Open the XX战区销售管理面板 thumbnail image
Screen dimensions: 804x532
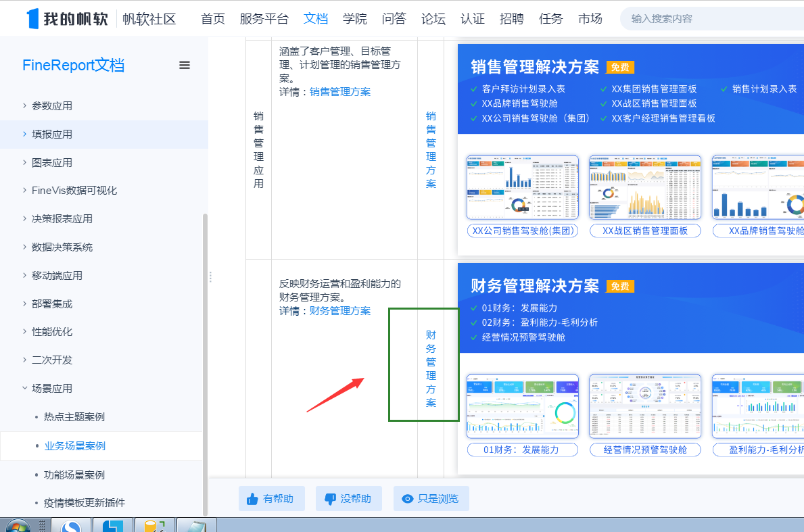[645, 187]
